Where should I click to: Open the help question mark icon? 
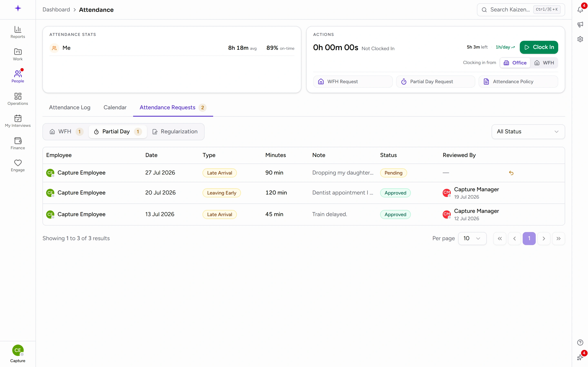(x=580, y=343)
